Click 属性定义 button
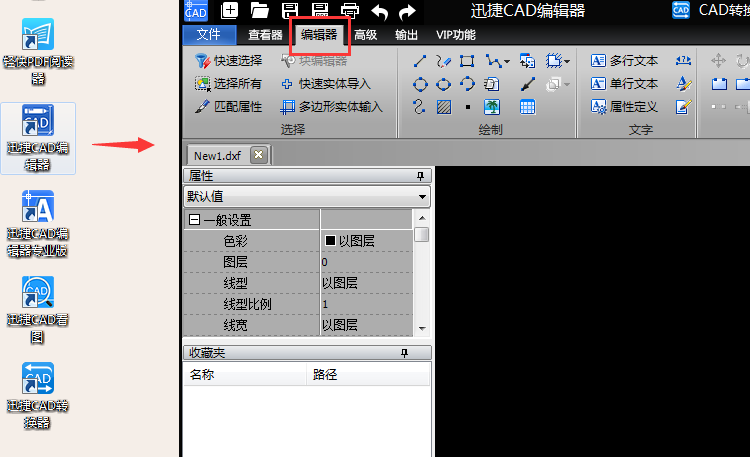Screen dimensions: 750x457 click(x=624, y=107)
